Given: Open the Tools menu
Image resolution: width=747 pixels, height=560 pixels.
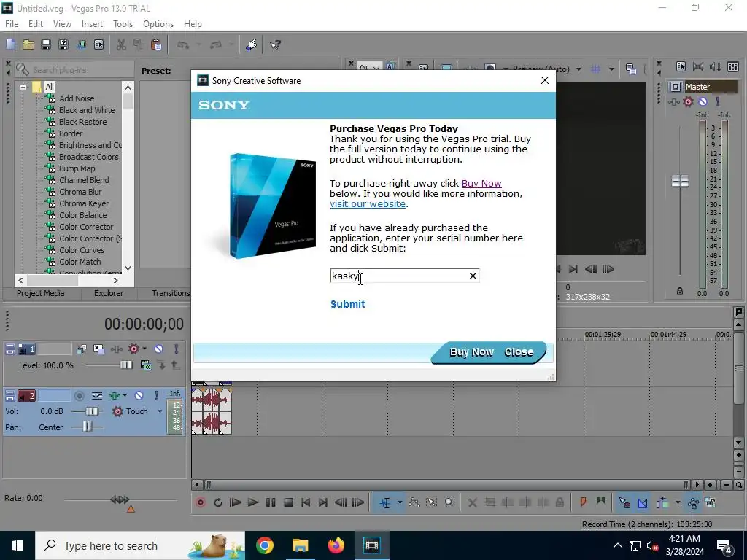Looking at the screenshot, I should tap(123, 24).
